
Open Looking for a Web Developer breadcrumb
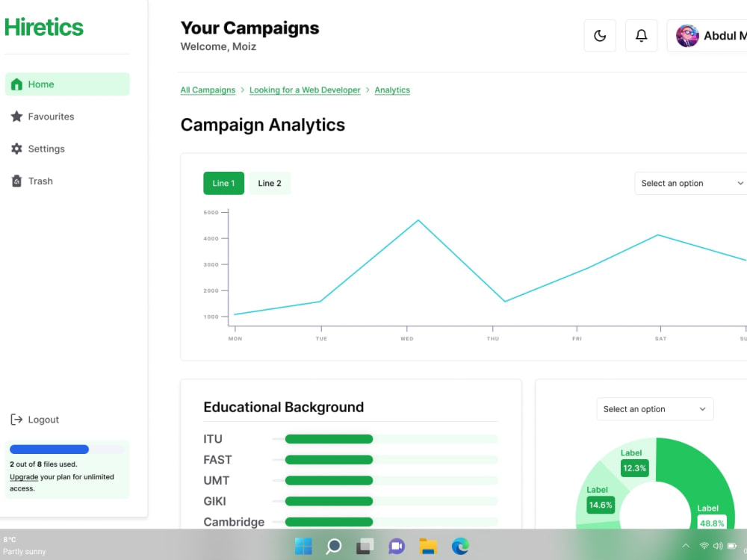305,90
